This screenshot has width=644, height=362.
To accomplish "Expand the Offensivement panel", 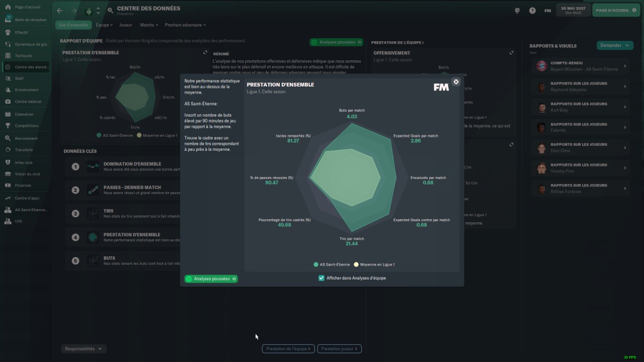I will click(512, 52).
